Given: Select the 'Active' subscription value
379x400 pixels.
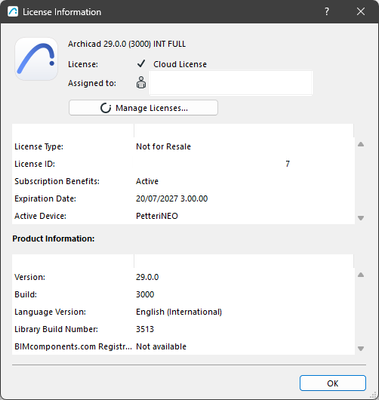Looking at the screenshot, I should click(x=147, y=181).
